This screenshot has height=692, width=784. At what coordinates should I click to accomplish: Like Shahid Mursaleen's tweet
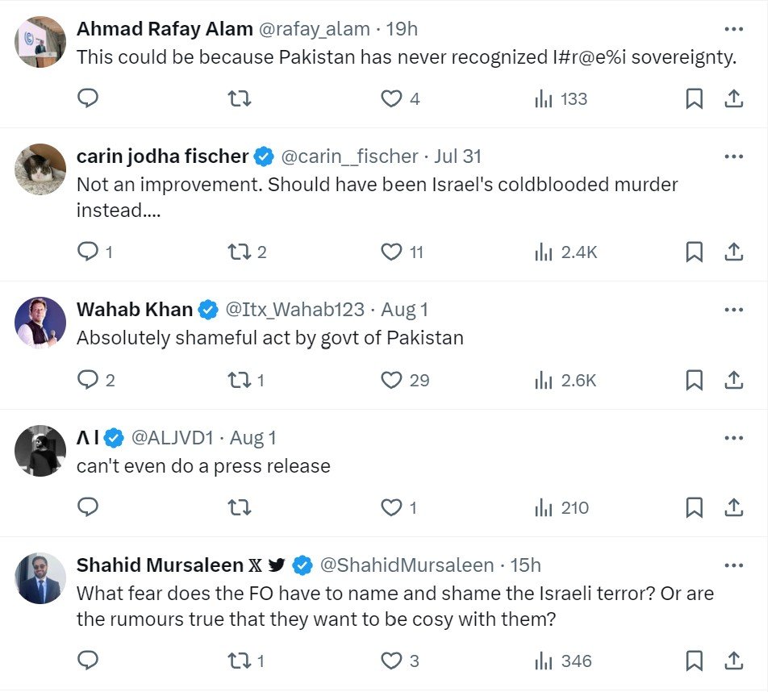point(392,661)
